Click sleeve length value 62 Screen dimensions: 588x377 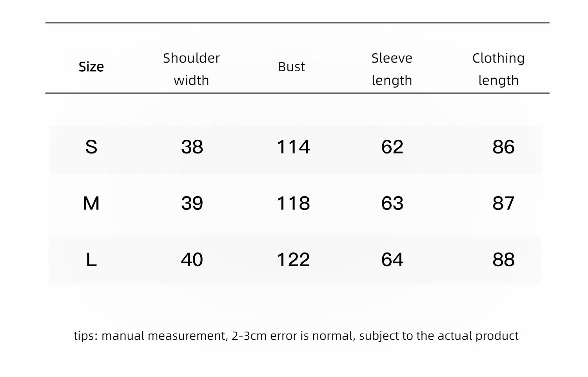(392, 147)
